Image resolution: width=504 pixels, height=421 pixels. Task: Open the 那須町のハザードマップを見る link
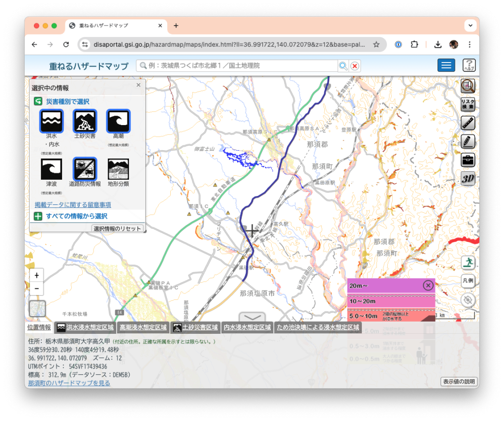point(69,383)
